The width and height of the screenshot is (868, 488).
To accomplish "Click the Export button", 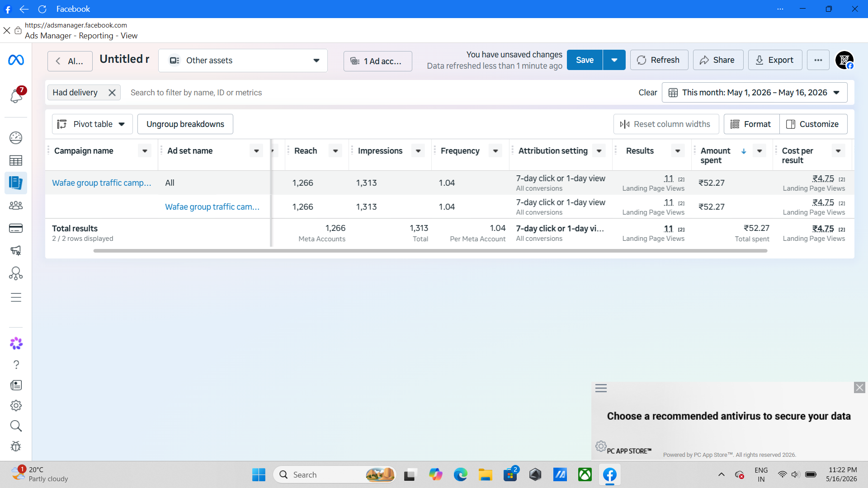I will point(775,60).
